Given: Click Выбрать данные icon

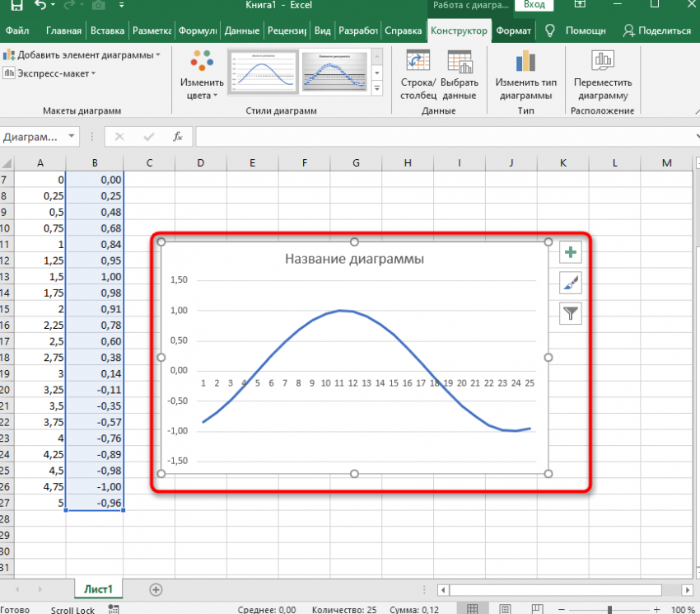Looking at the screenshot, I should [459, 63].
